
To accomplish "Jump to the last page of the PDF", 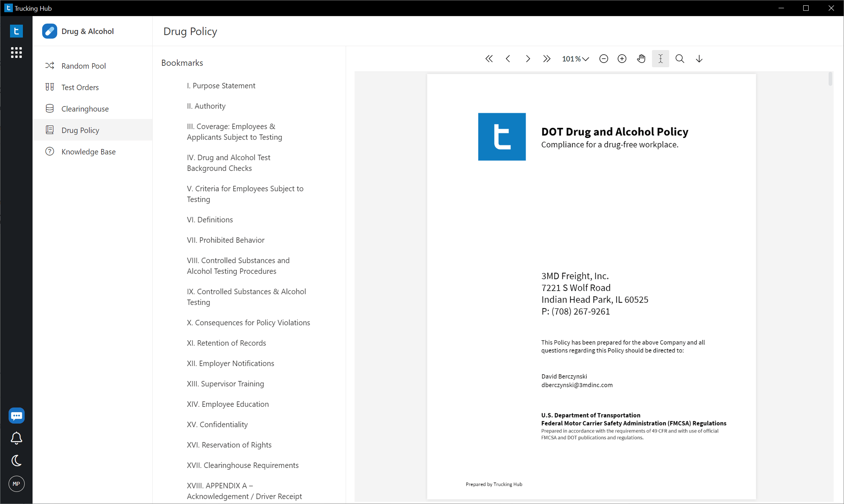I will click(x=547, y=59).
